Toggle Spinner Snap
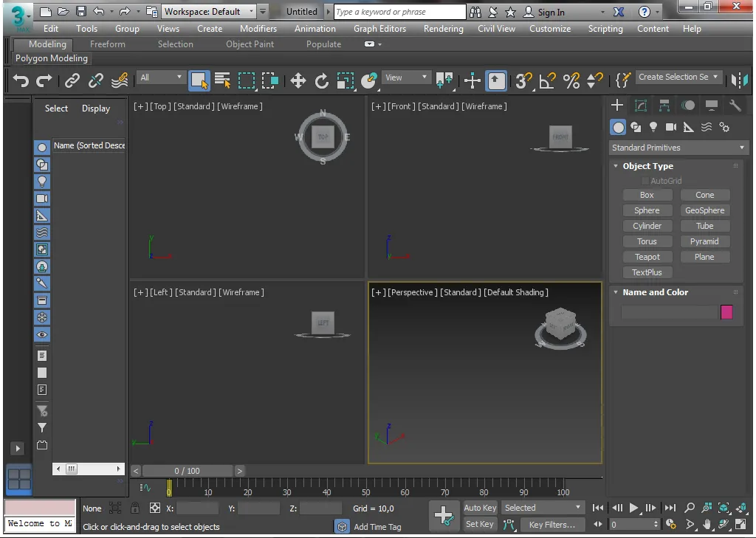756x538 pixels. tap(594, 80)
